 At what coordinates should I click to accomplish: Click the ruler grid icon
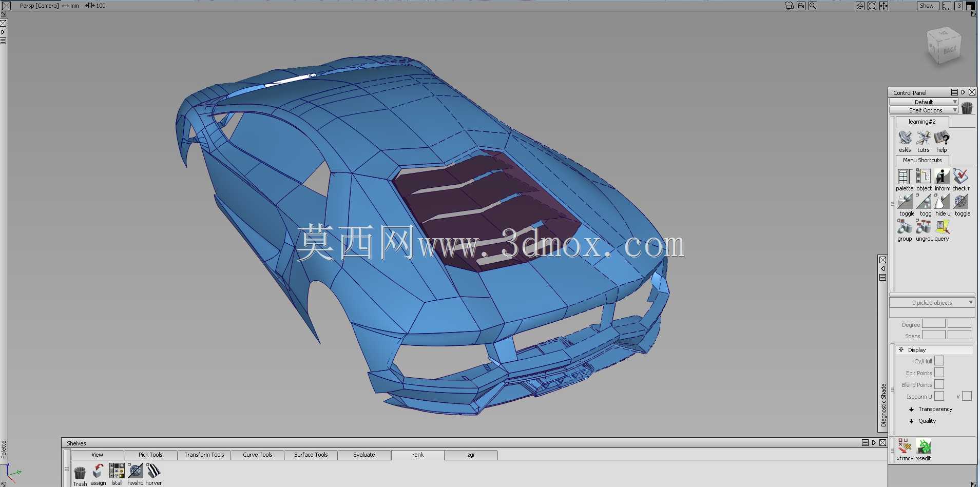pos(947,6)
